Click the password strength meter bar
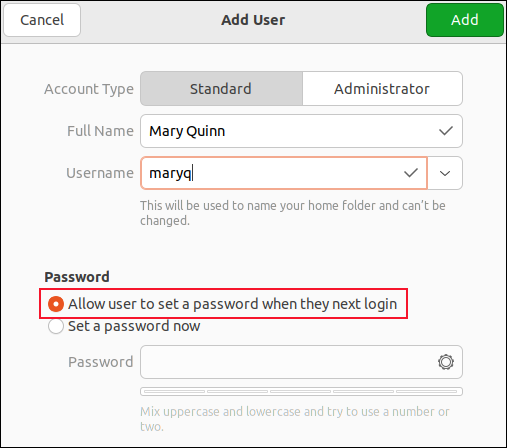The image size is (507, 448). (x=301, y=391)
